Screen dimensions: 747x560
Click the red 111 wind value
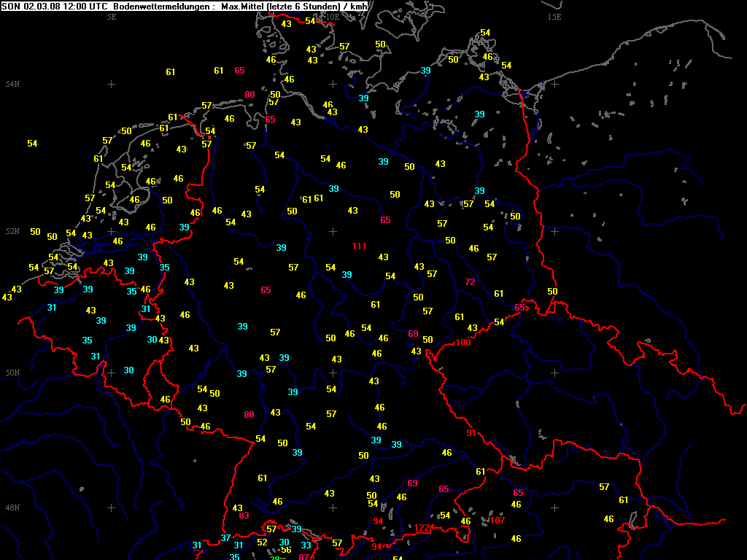click(359, 246)
